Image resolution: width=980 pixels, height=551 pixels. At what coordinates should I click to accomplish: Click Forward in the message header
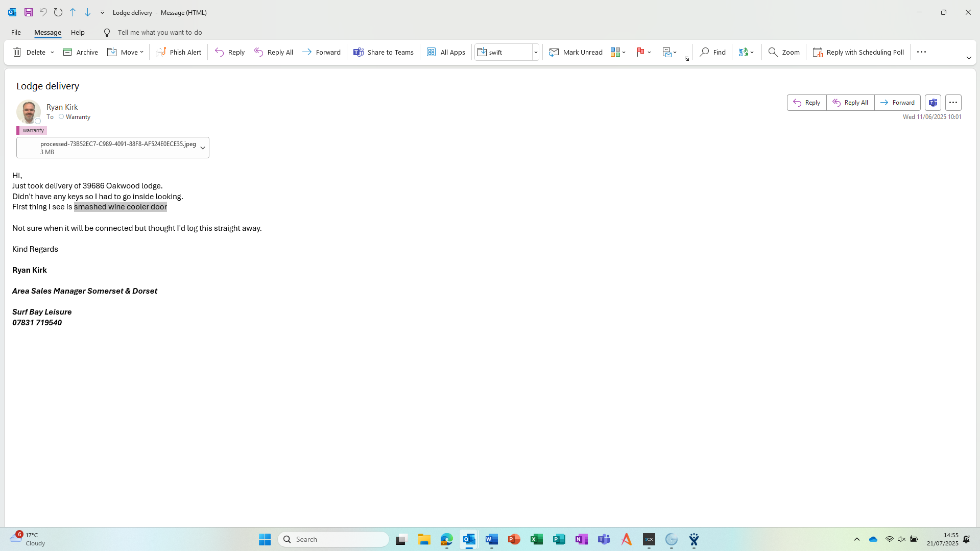897,103
